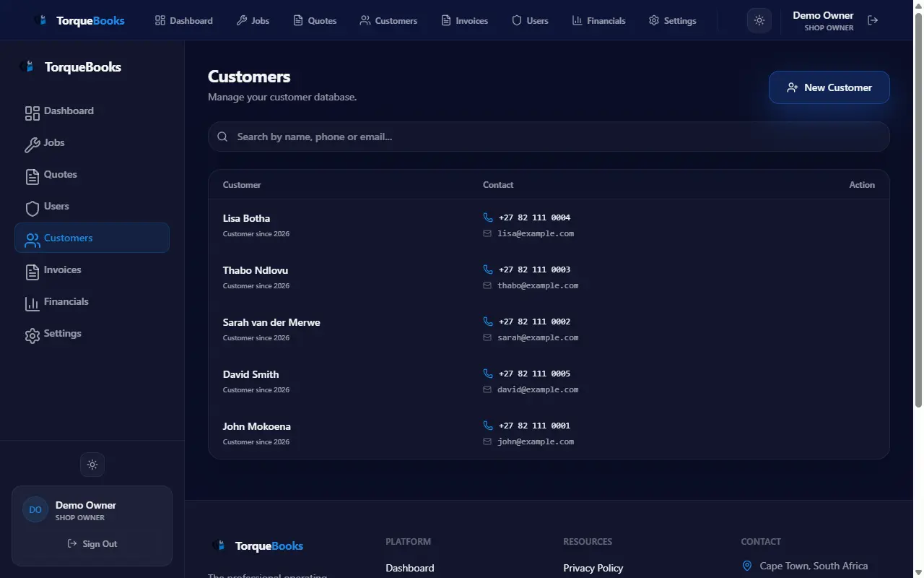Image resolution: width=924 pixels, height=578 pixels.
Task: Click the Customer column header
Action: (x=242, y=185)
